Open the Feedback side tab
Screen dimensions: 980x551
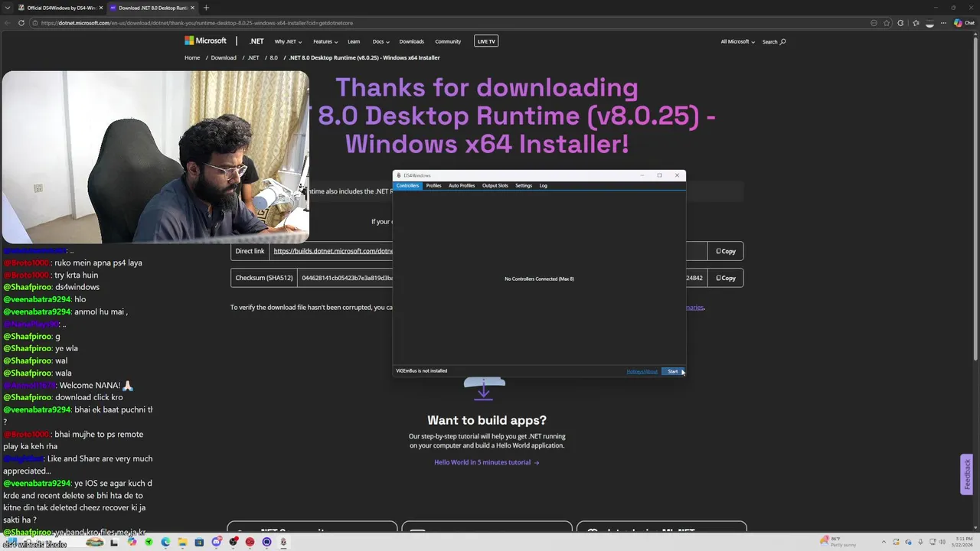click(967, 474)
